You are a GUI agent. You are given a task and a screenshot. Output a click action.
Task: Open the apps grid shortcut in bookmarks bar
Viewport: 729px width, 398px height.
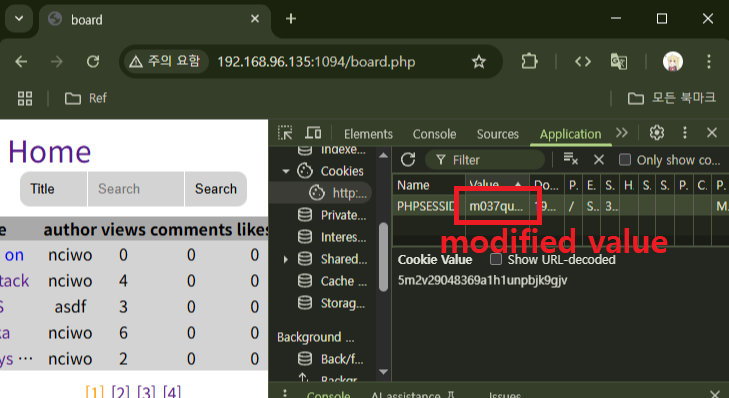click(25, 98)
